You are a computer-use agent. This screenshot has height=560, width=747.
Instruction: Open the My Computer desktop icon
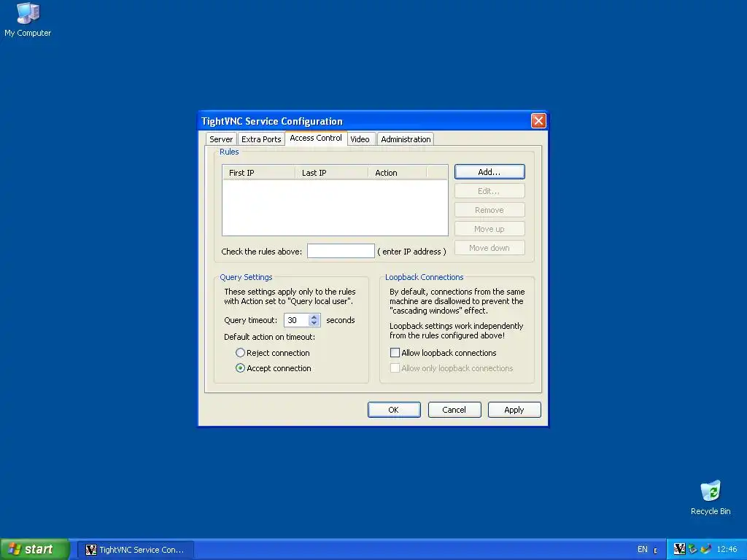(28, 19)
